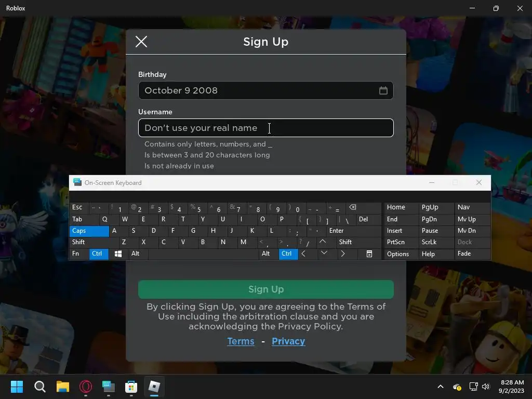Toggle the left Alt key
This screenshot has height=399, width=532.
coord(138,254)
